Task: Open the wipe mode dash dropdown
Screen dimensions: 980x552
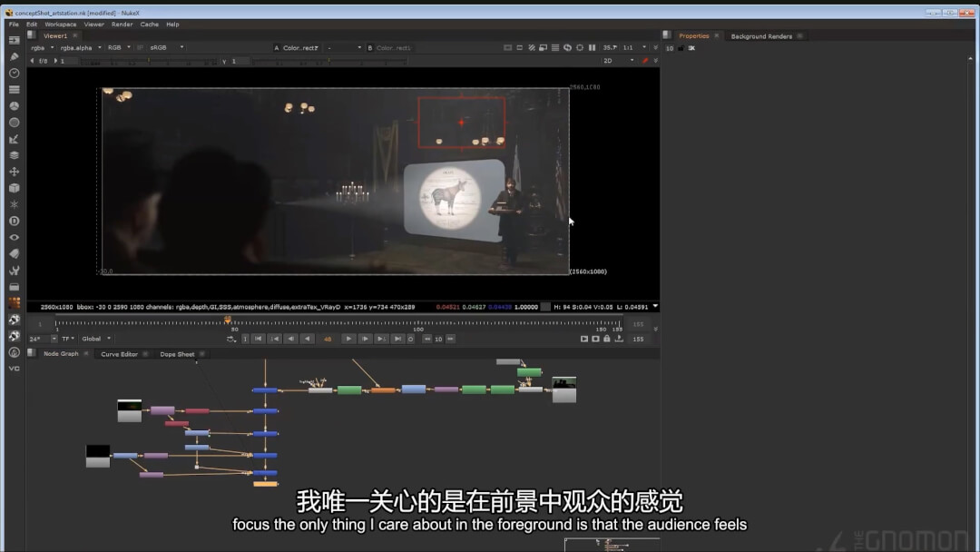Action: point(344,47)
